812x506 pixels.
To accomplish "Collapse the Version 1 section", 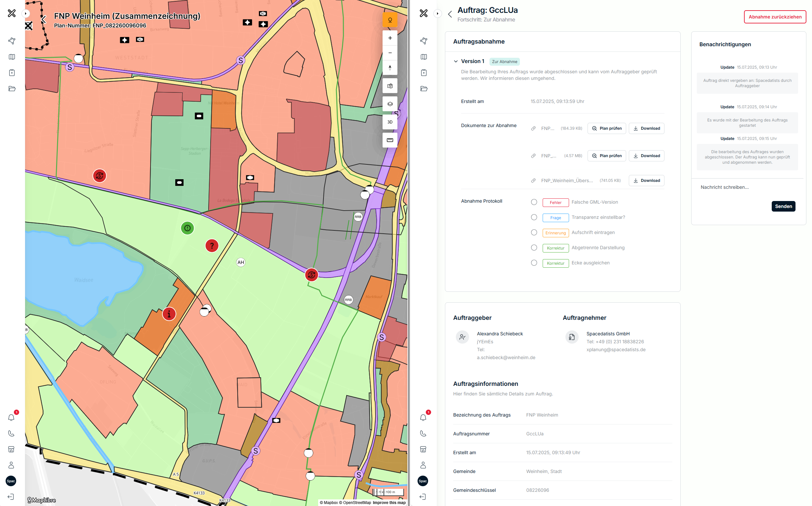I will [x=456, y=61].
